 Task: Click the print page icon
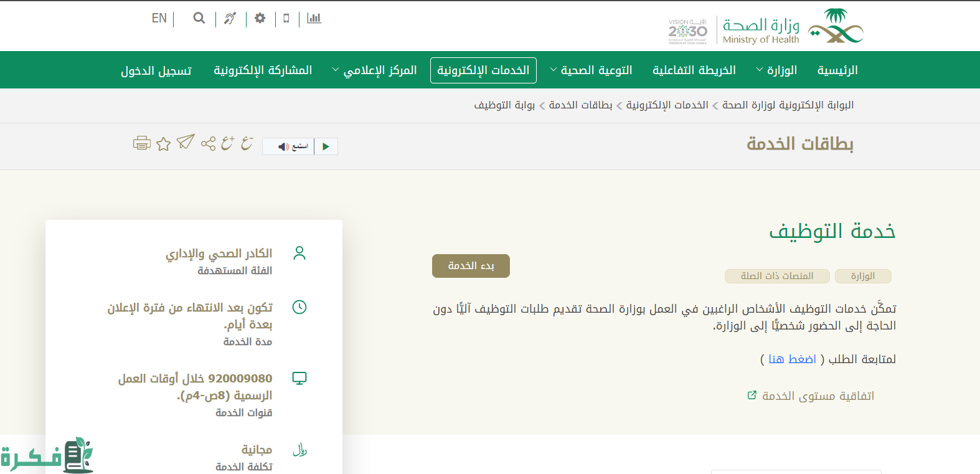pyautogui.click(x=141, y=143)
